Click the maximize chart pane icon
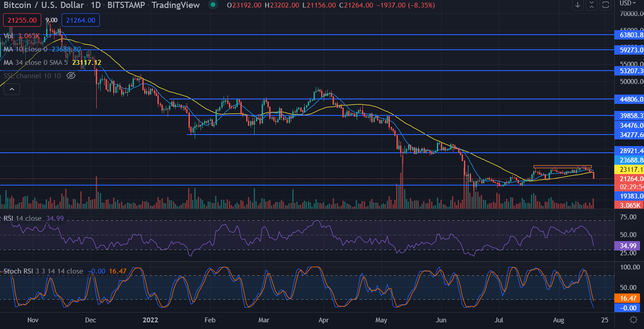644x329 pixels. coord(605,5)
